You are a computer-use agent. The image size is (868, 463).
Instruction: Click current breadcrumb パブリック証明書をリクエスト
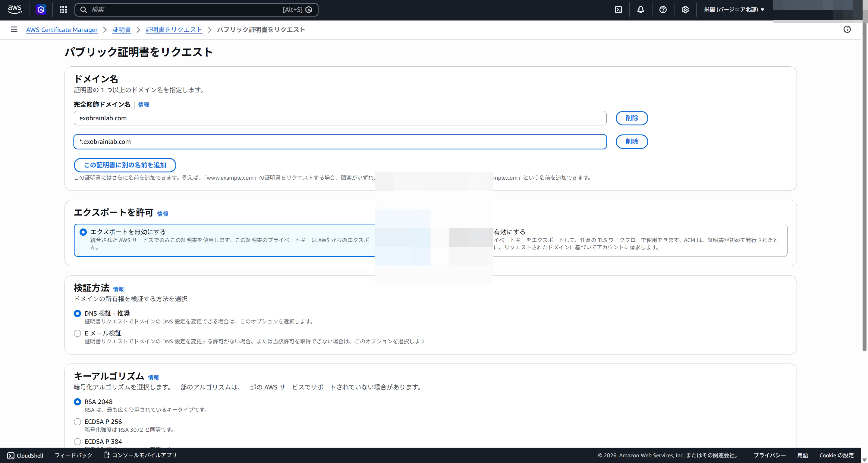pos(261,30)
